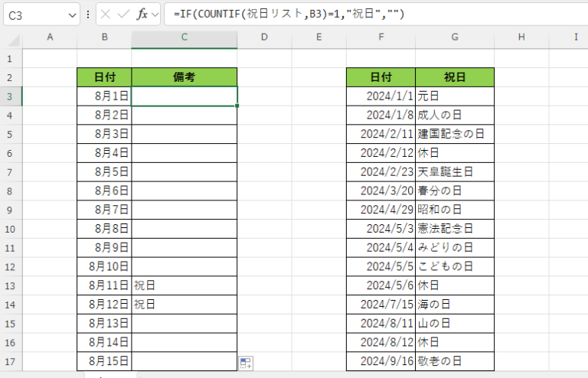Open Insert Function via the fx icon
Viewport: 588px width, 378px height.
(142, 15)
